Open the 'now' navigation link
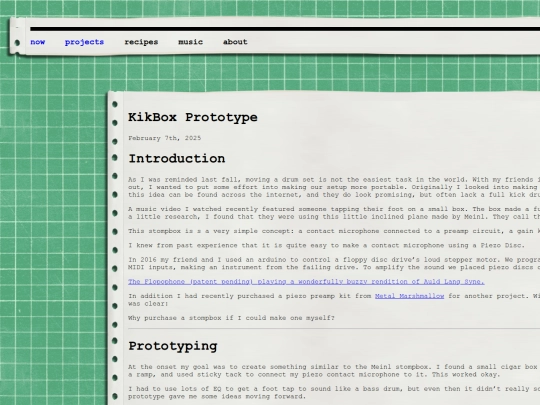 38,42
